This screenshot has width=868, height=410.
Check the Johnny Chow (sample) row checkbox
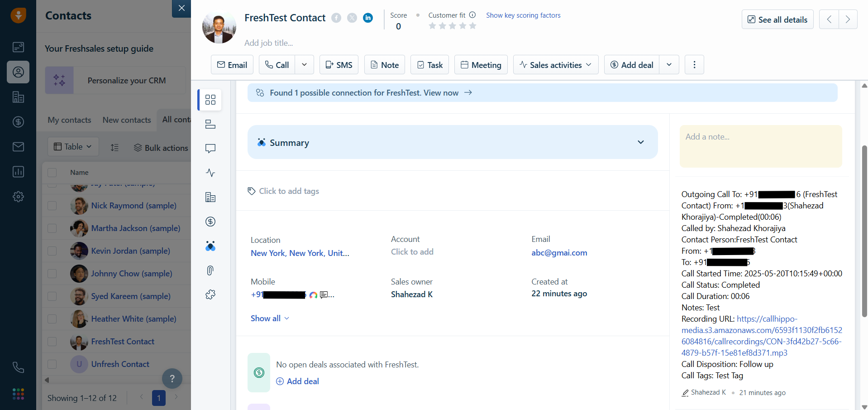point(52,274)
